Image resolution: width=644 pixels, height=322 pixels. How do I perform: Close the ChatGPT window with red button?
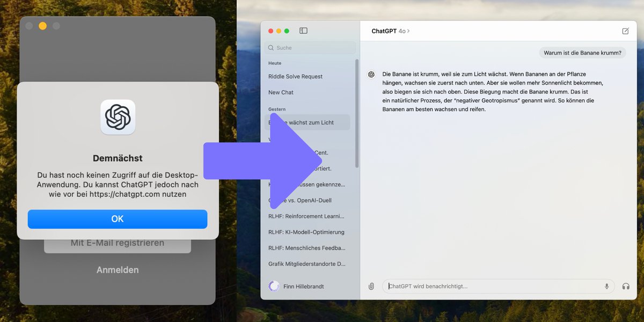pos(270,31)
